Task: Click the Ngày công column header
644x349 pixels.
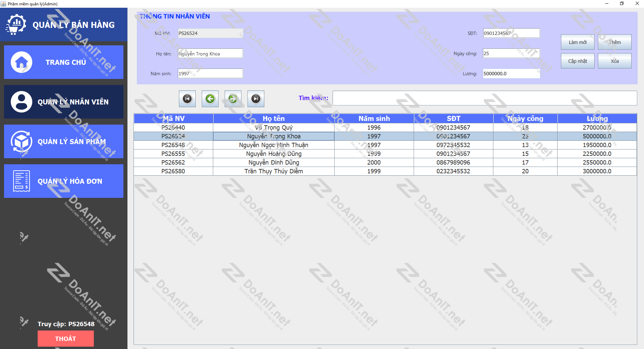Action: (x=525, y=119)
